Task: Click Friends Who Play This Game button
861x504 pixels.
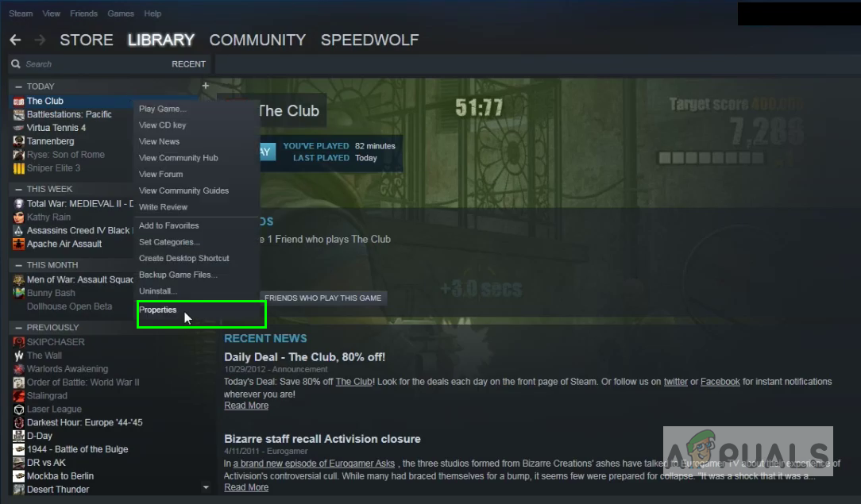Action: click(x=322, y=298)
